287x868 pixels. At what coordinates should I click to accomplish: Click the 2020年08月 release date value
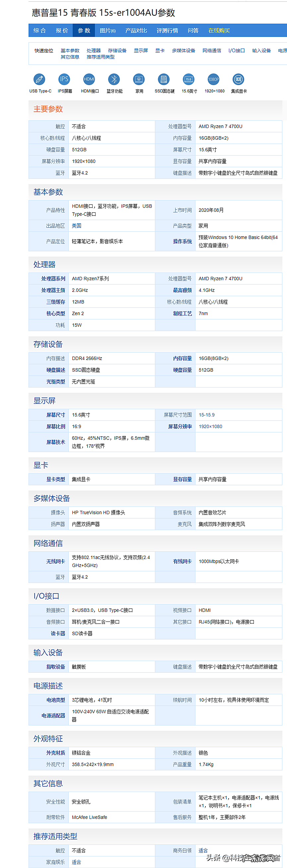[211, 210]
